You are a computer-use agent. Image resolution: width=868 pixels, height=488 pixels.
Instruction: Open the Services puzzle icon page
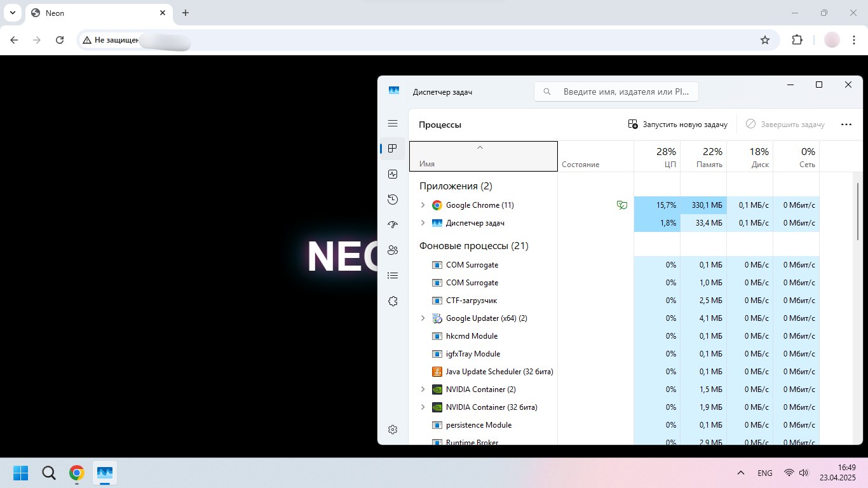coord(393,301)
